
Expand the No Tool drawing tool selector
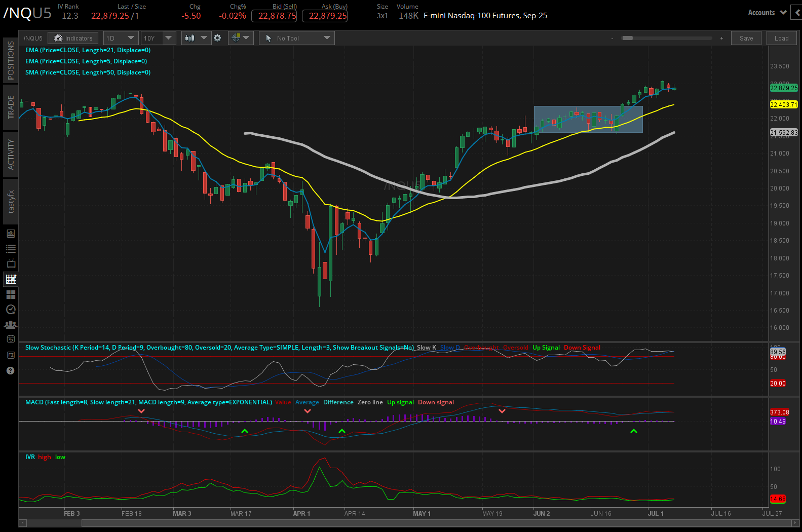(x=297, y=38)
